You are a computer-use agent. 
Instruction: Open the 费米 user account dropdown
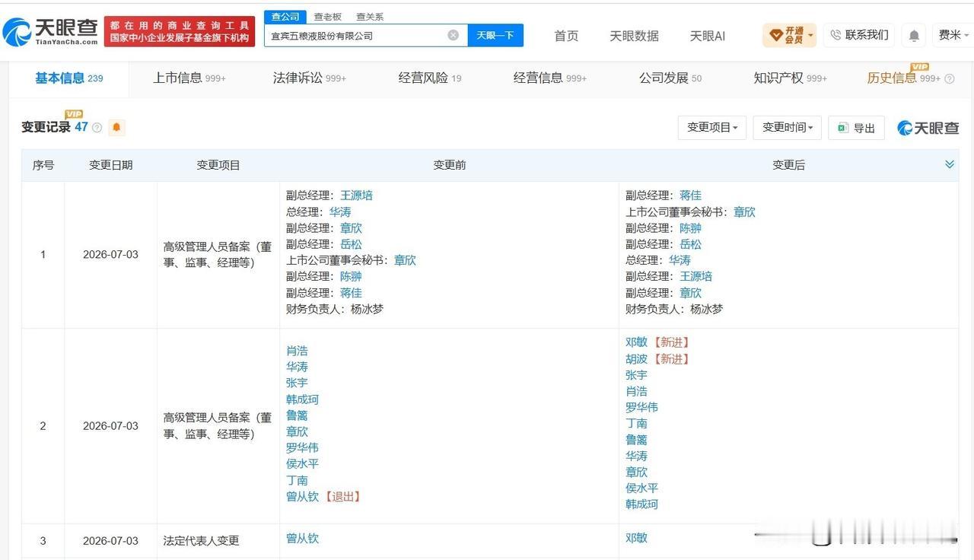click(x=953, y=35)
